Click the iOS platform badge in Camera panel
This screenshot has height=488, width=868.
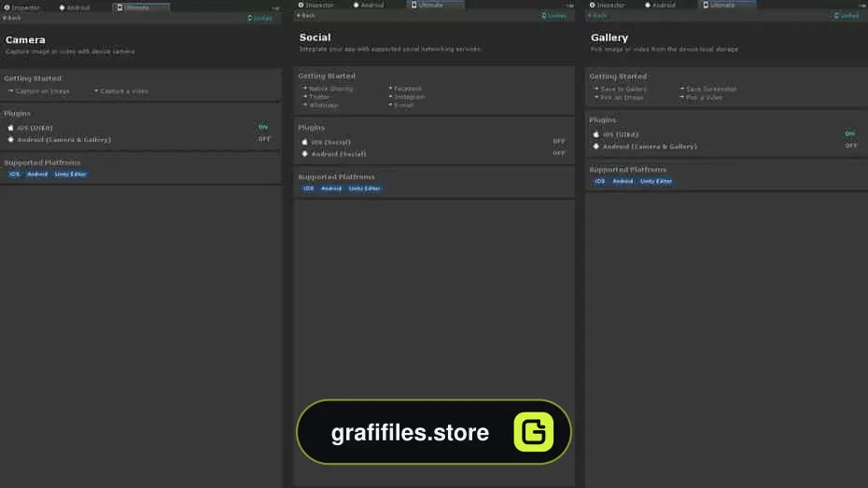coord(14,174)
